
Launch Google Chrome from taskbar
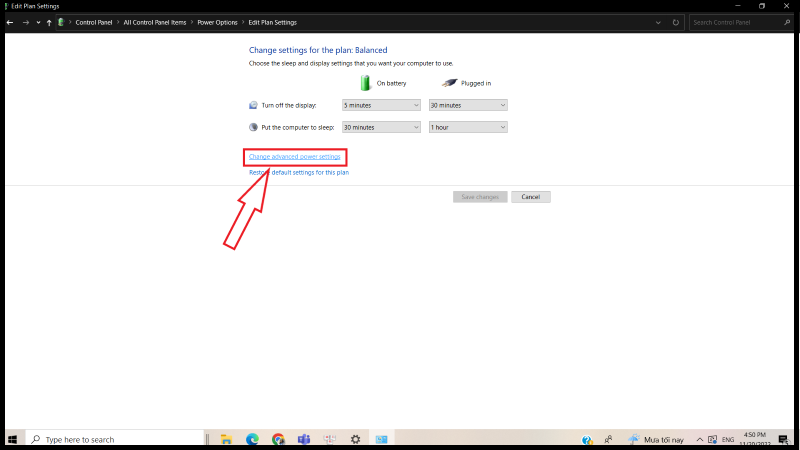tap(278, 439)
